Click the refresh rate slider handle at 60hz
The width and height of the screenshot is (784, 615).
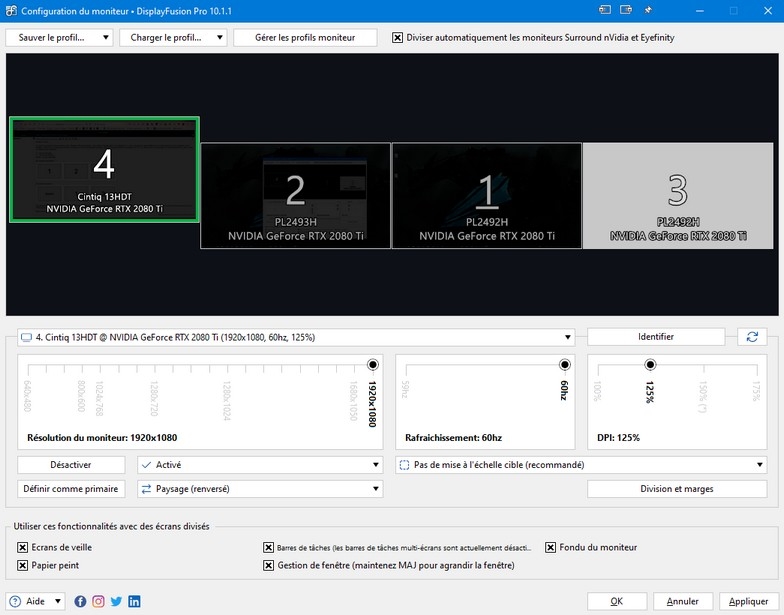pos(564,364)
